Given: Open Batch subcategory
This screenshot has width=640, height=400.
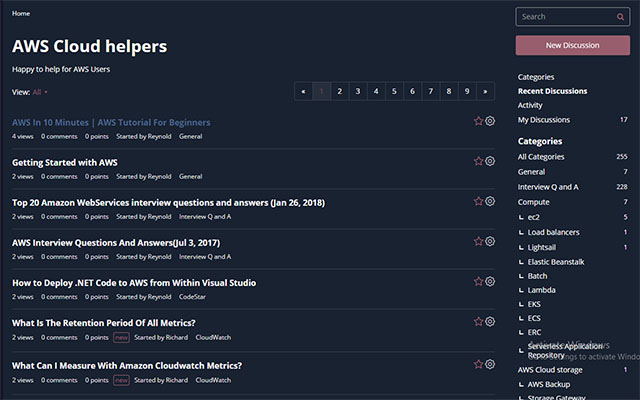Looking at the screenshot, I should pos(537,276).
